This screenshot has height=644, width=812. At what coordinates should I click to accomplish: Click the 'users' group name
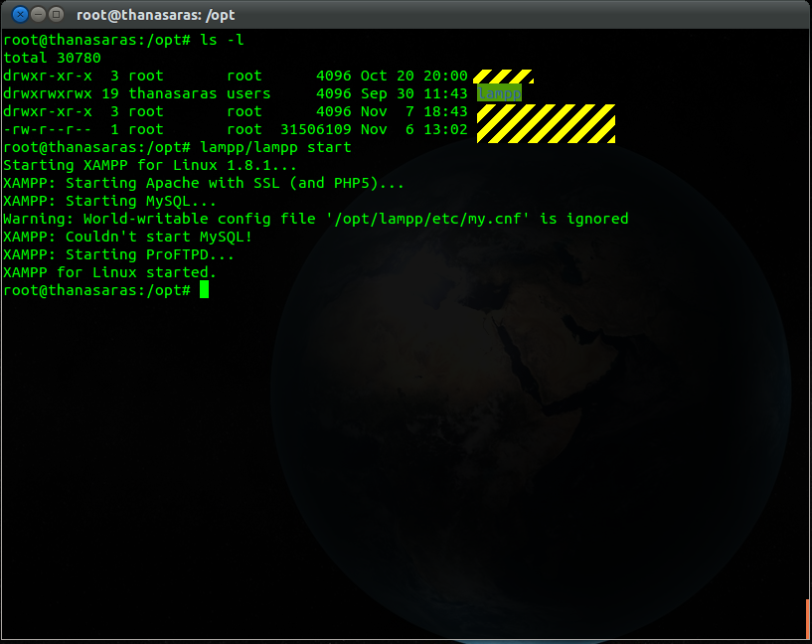click(248, 93)
